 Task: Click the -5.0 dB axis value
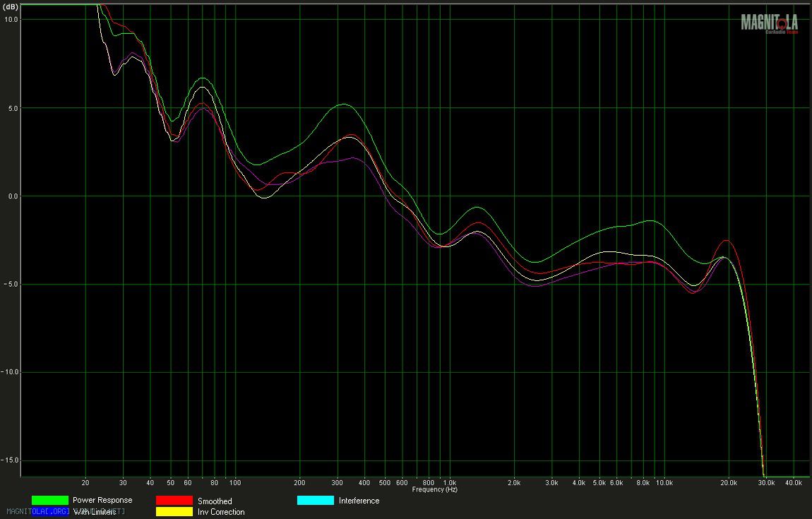pos(10,285)
